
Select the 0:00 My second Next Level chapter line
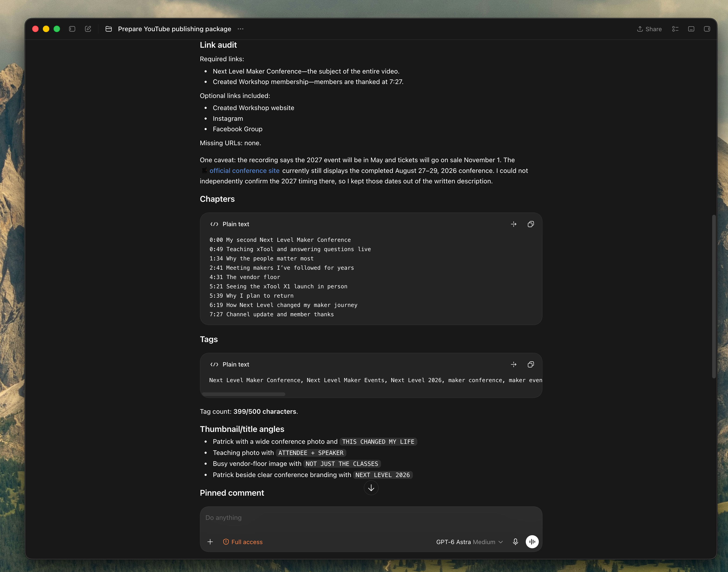(x=280, y=240)
